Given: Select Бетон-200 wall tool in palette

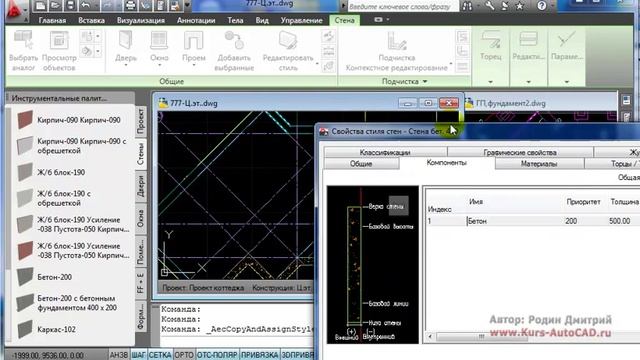Looking at the screenshot, I should pos(45,277).
